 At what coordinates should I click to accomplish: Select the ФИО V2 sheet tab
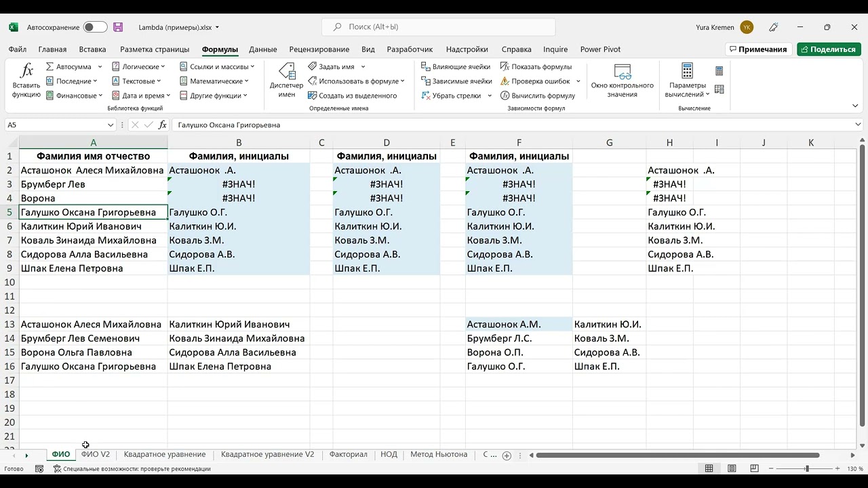pyautogui.click(x=96, y=454)
